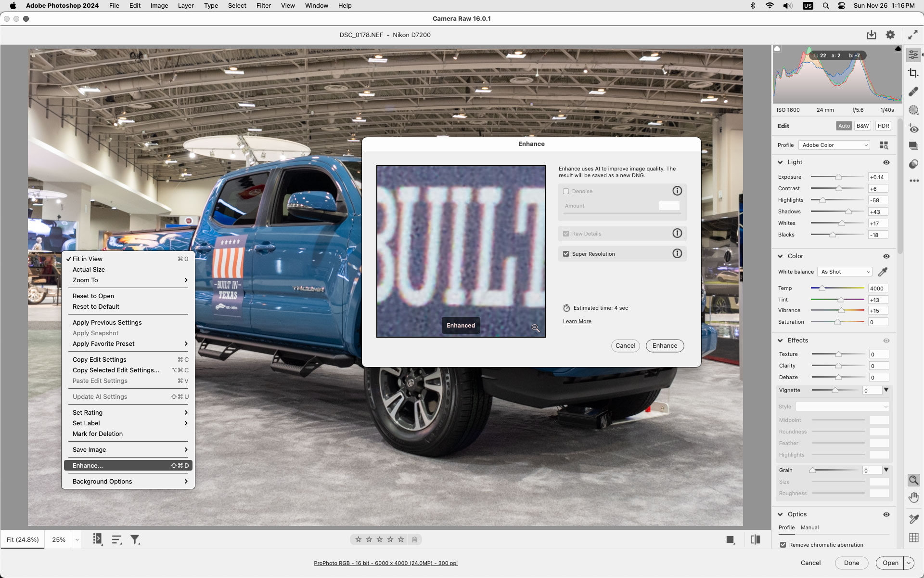Open the Learn More link
Screen dimensions: 924x578
577,321
